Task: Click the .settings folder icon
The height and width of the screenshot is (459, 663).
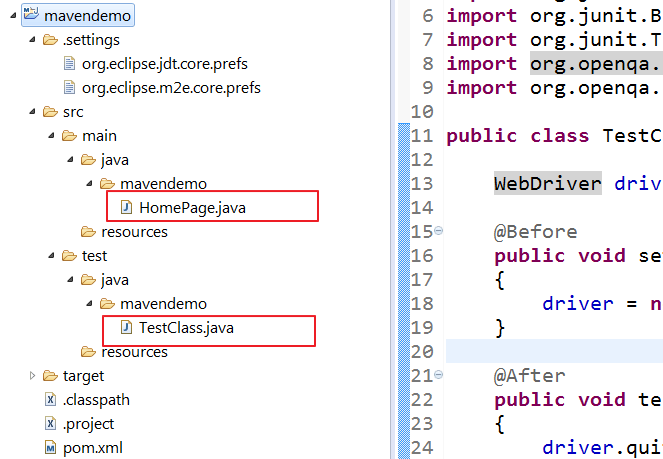Action: click(50, 40)
